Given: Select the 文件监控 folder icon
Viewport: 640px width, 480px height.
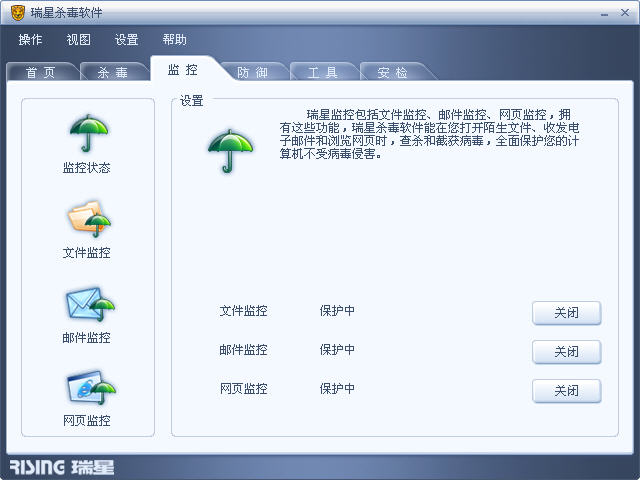Looking at the screenshot, I should pyautogui.click(x=89, y=219).
